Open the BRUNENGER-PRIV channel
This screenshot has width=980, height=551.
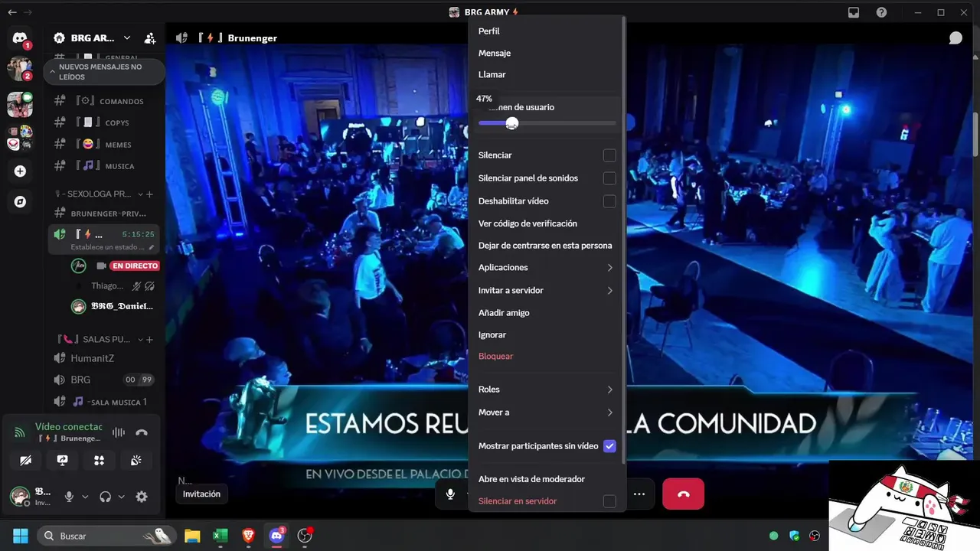(105, 214)
